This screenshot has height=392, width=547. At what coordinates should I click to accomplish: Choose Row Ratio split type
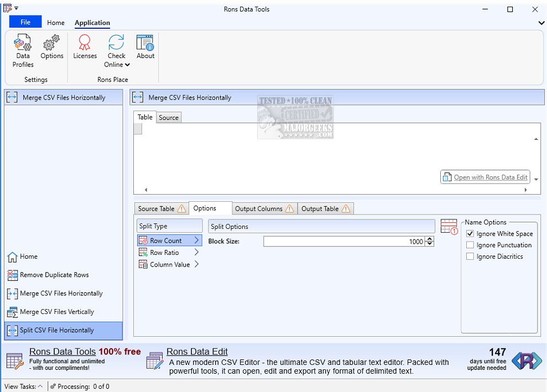point(170,253)
